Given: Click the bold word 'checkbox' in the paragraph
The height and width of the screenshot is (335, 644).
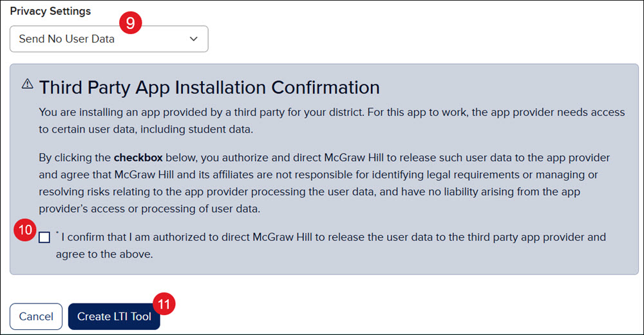Looking at the screenshot, I should click(x=138, y=158).
